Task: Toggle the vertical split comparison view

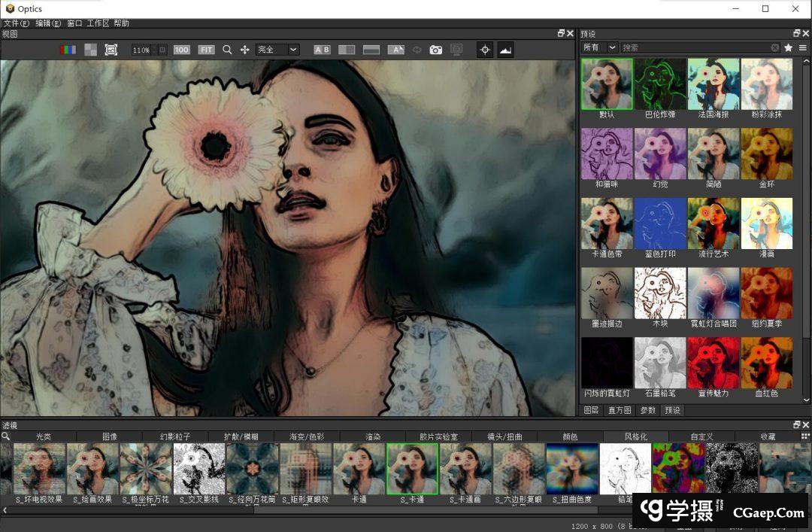Action: tap(347, 50)
